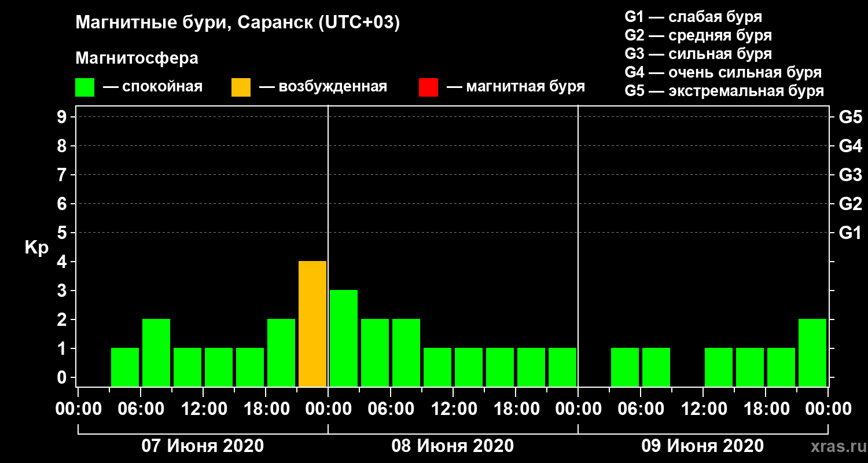Image resolution: width=868 pixels, height=463 pixels.
Task: Click the legend label возбужденная
Action: 333,87
